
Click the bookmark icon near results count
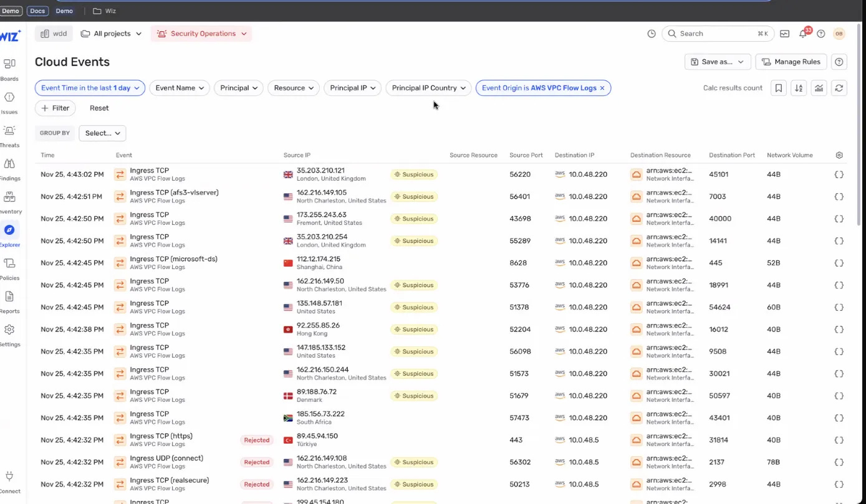click(778, 88)
